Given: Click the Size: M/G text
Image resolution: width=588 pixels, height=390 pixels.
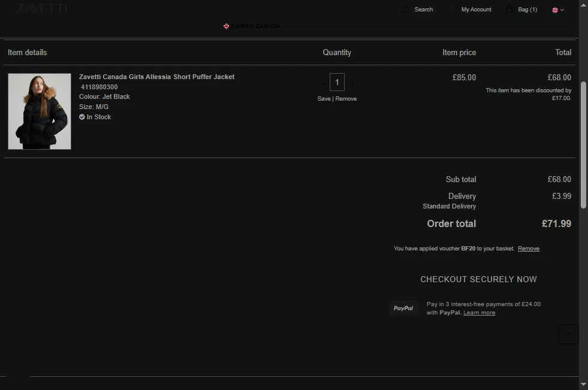Looking at the screenshot, I should coord(94,107).
